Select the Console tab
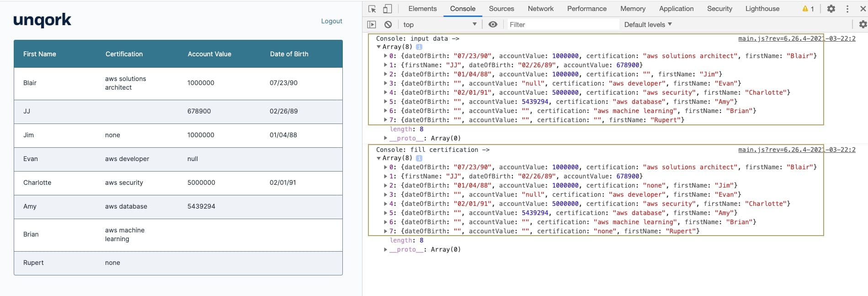The image size is (868, 296). (463, 9)
